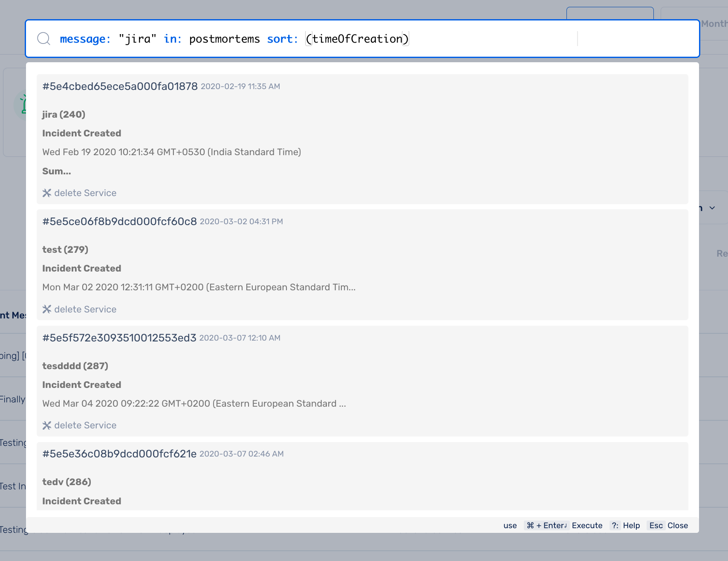The height and width of the screenshot is (561, 728).
Task: Click the tesdddd (287) title
Action: pyautogui.click(x=75, y=366)
